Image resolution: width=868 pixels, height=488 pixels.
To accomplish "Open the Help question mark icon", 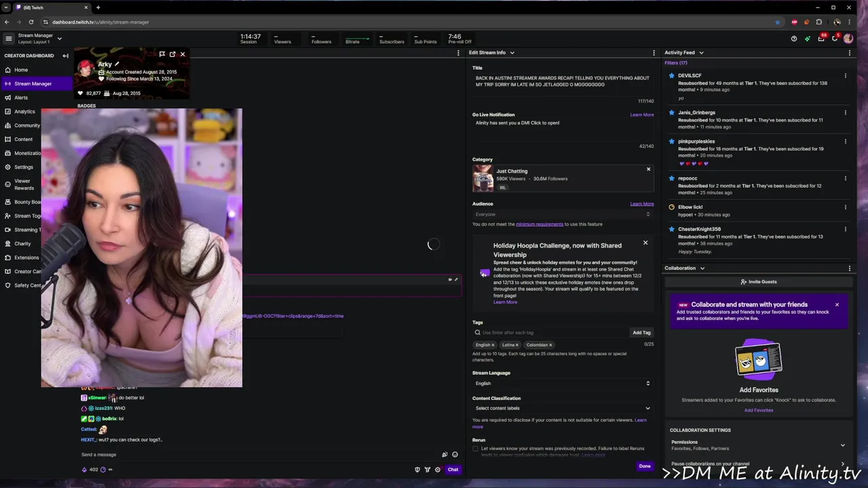I will 794,39.
